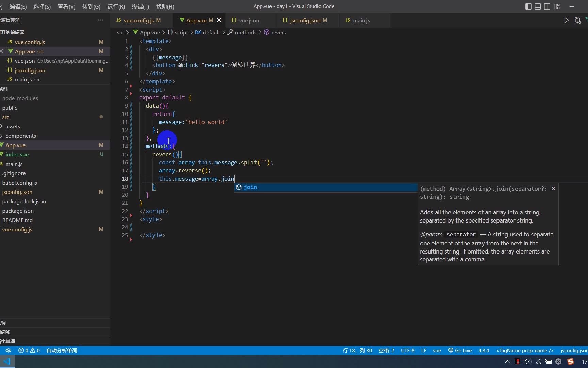
Task: Switch to the jsconfig.json tab
Action: [x=305, y=20]
